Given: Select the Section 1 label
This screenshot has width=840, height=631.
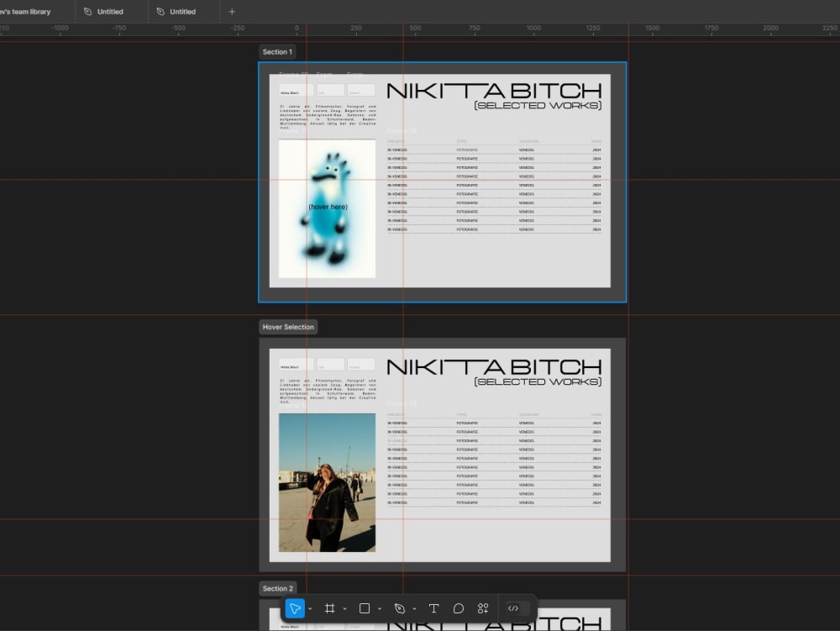Looking at the screenshot, I should 277,52.
